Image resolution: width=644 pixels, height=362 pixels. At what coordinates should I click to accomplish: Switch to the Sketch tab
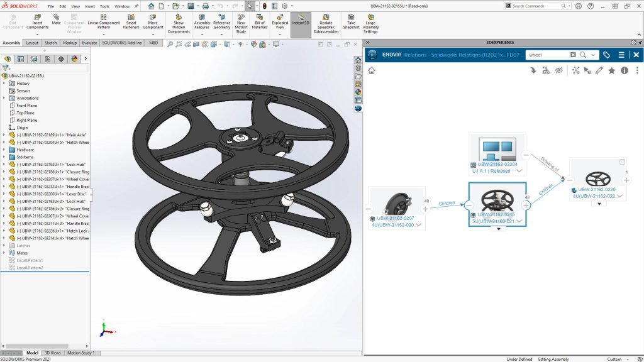(50, 43)
